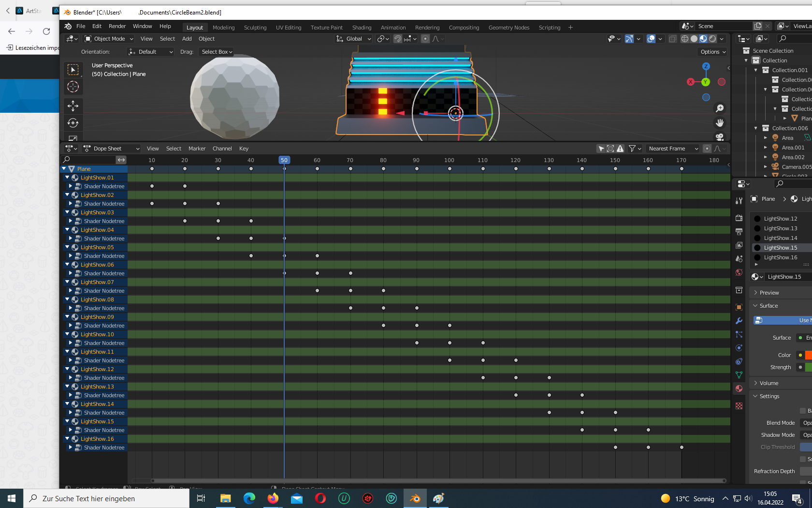Image resolution: width=812 pixels, height=508 pixels.
Task: Activate the Rotate tool icon
Action: click(x=73, y=123)
